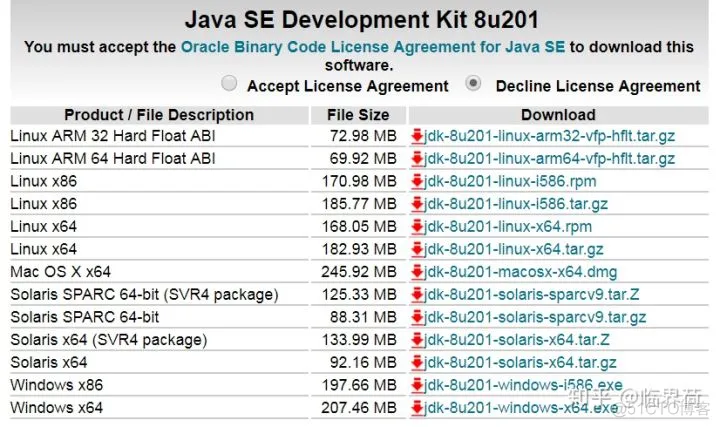The width and height of the screenshot is (720, 427).
Task: Click the Linux ARM 64 Hard Float ABI description
Action: [x=112, y=159]
